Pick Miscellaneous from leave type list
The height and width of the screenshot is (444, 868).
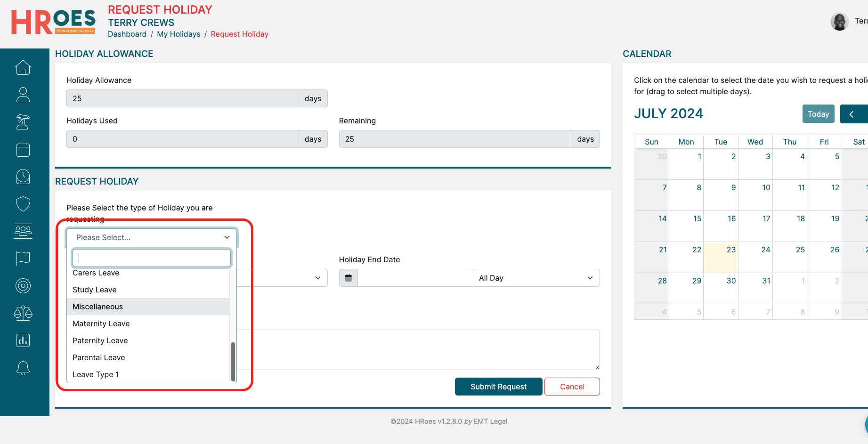pos(98,307)
